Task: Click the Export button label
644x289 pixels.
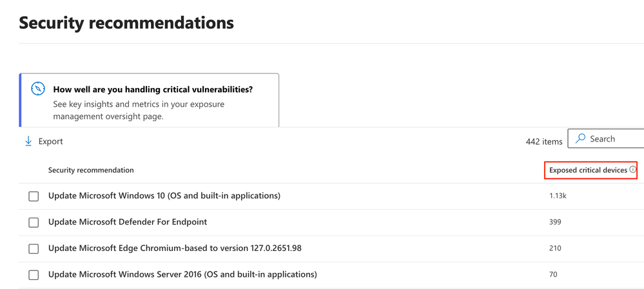Action: tap(51, 142)
